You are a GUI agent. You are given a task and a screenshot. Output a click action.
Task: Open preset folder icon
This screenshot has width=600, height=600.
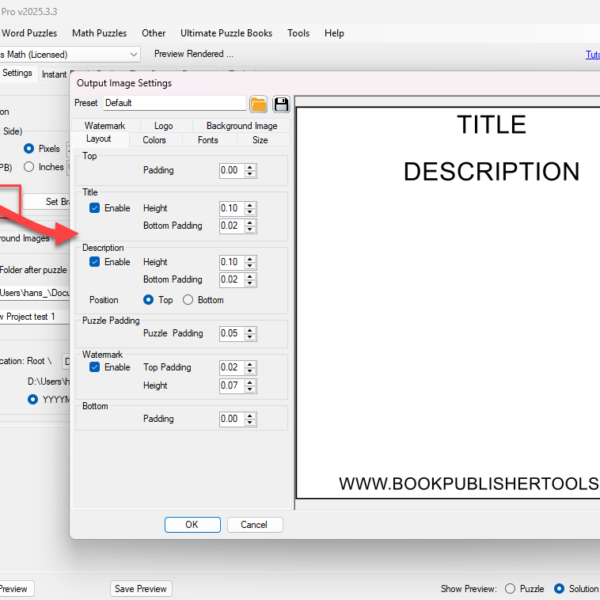(259, 103)
